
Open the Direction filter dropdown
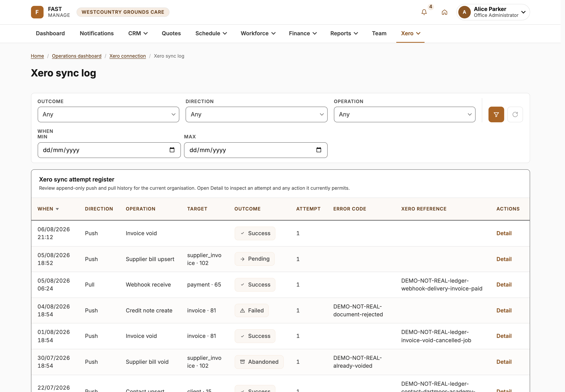pyautogui.click(x=256, y=114)
